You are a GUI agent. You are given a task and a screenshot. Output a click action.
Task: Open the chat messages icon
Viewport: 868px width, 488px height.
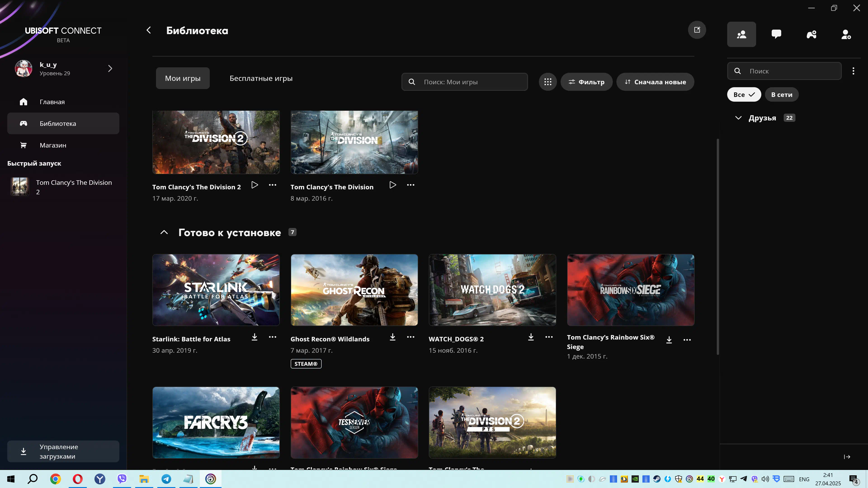point(776,34)
